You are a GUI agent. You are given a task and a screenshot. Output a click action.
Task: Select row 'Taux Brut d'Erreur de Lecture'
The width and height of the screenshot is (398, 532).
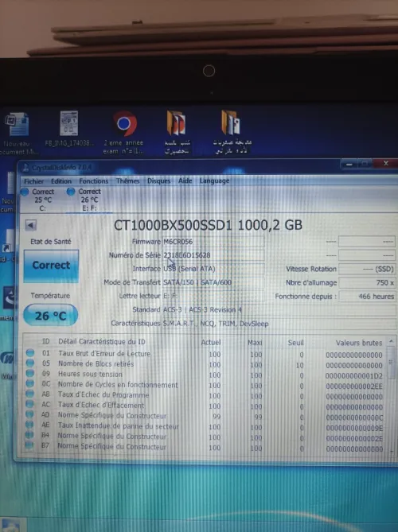click(x=205, y=354)
